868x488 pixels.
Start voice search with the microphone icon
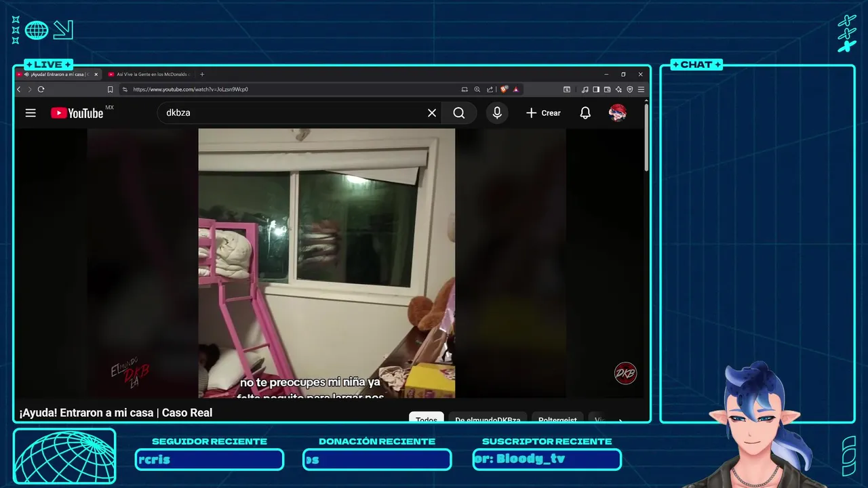tap(497, 113)
